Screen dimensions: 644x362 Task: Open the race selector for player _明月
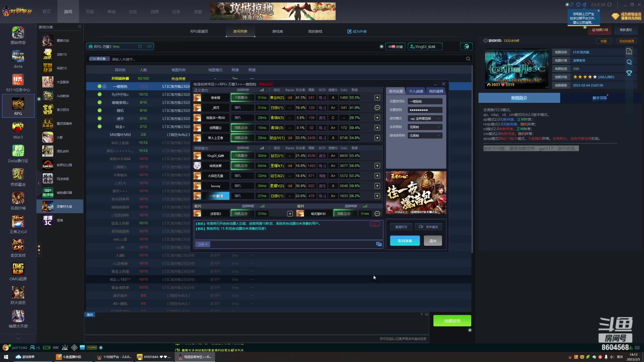[x=242, y=108]
